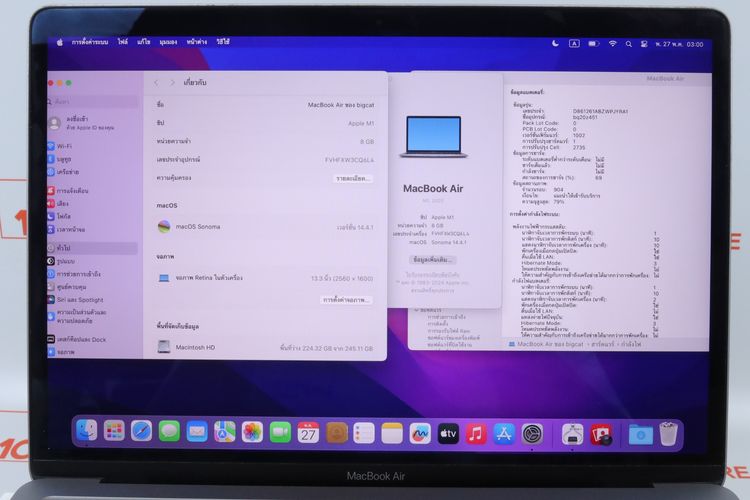Open Photos from the Dock

[253, 433]
